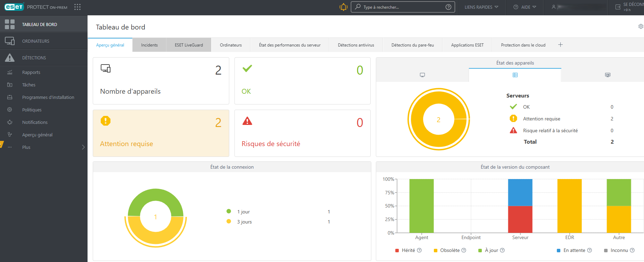Open the Détections du pare-feu tab

[x=413, y=45]
